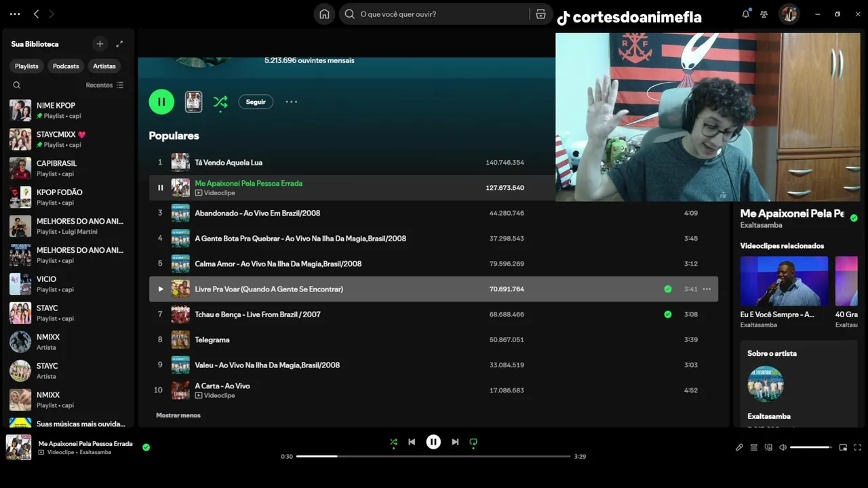The width and height of the screenshot is (868, 488).
Task: Toggle shuffle in player controls
Action: [x=393, y=442]
